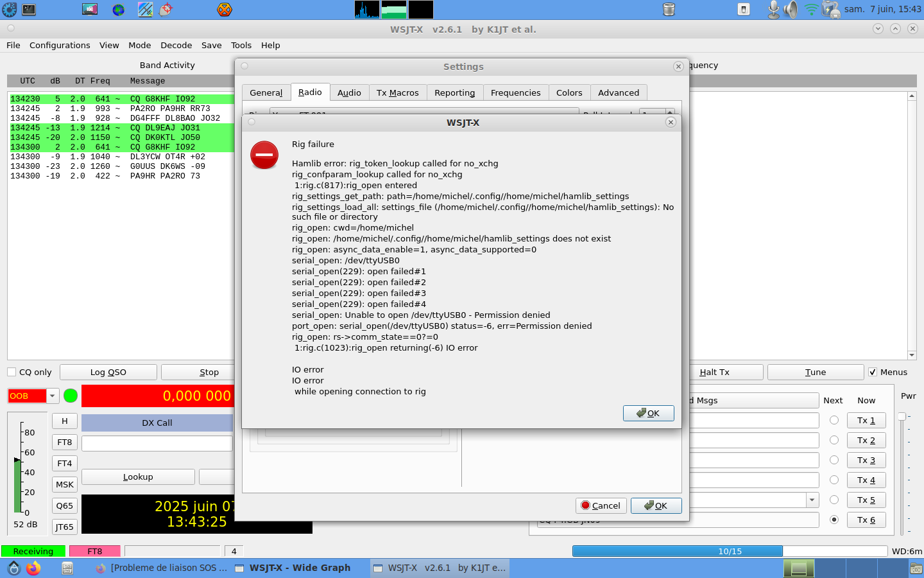
Task: Open the trash can icon in top panel
Action: click(669, 10)
